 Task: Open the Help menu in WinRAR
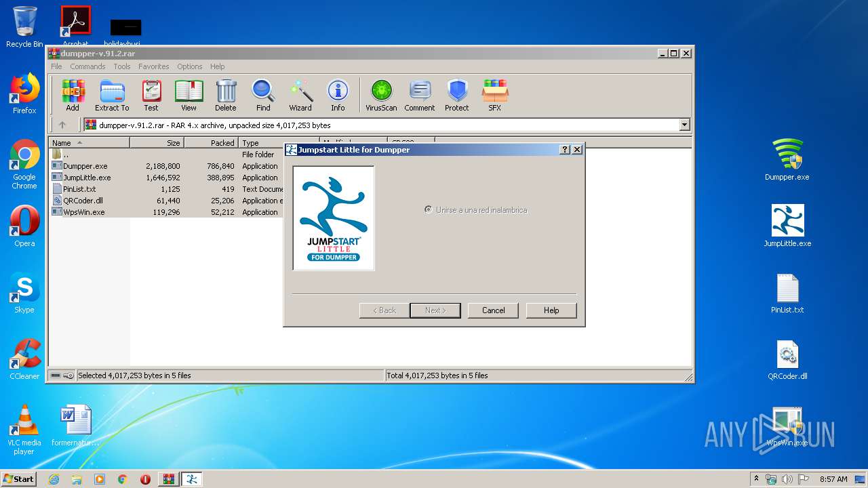click(x=217, y=66)
